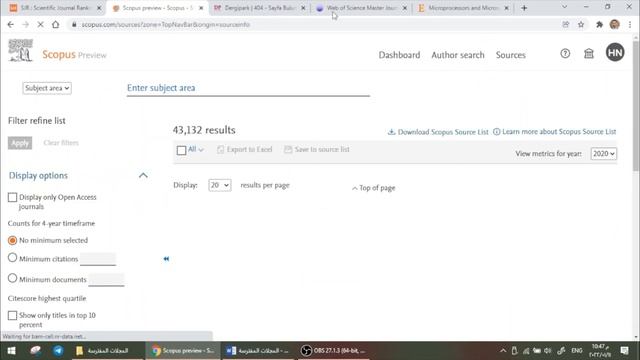Select the Minimum citations radio button
Screen dimensions: 640x360
click(x=12, y=258)
